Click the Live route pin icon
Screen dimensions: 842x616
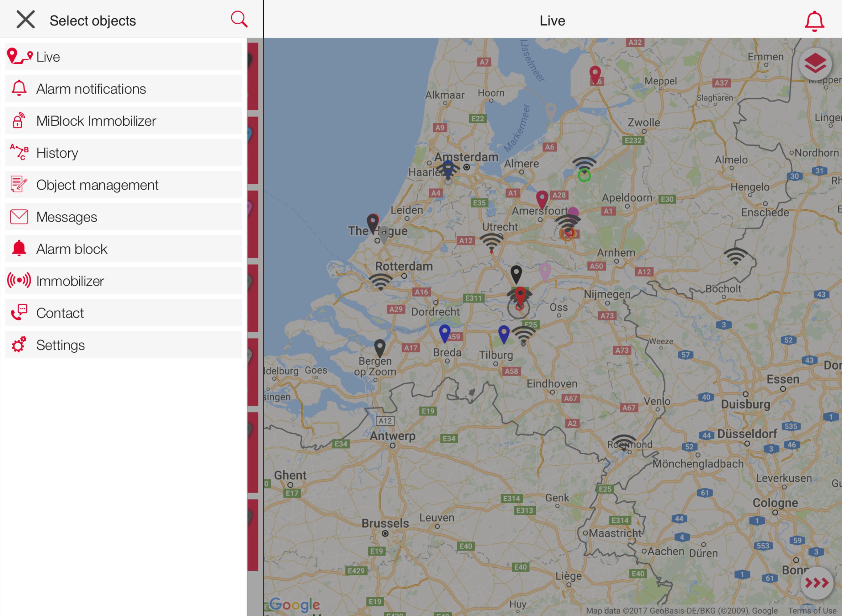(x=19, y=56)
